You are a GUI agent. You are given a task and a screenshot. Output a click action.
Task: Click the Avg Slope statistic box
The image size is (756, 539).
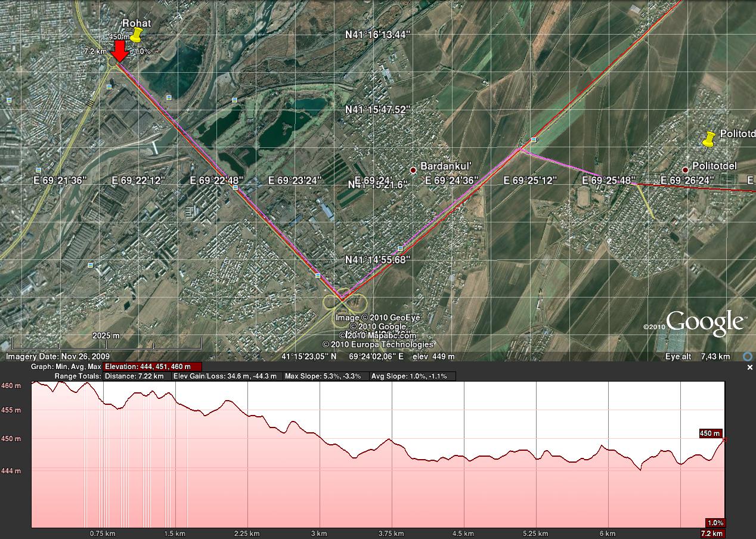coord(411,376)
